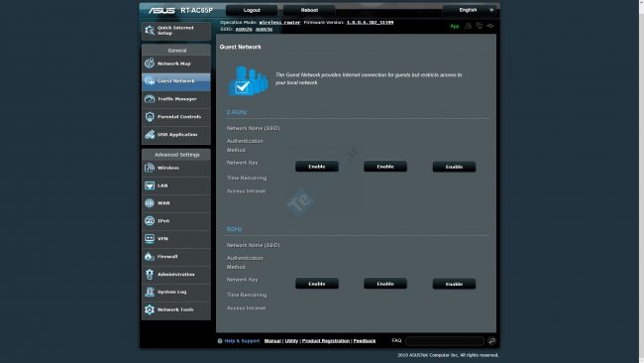Launch Quick Internet Setup wizard icon
Viewport: 644px width, 363px height.
(x=149, y=30)
